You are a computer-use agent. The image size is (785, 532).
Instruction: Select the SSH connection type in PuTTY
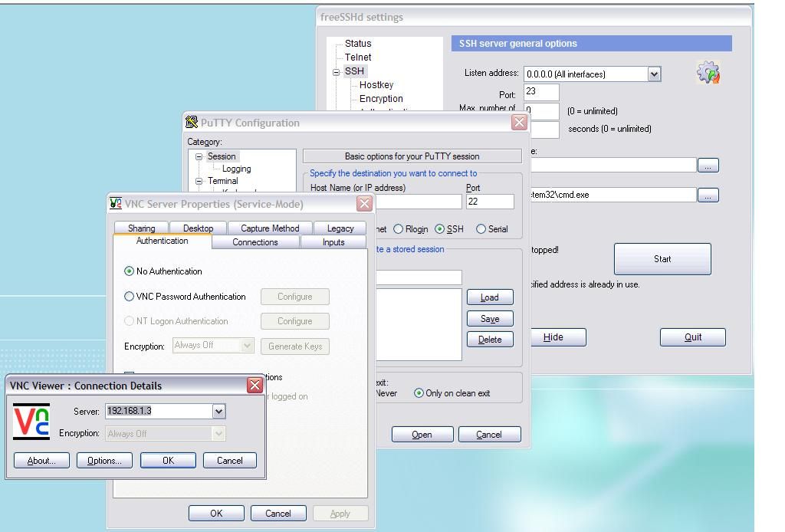[x=439, y=228]
